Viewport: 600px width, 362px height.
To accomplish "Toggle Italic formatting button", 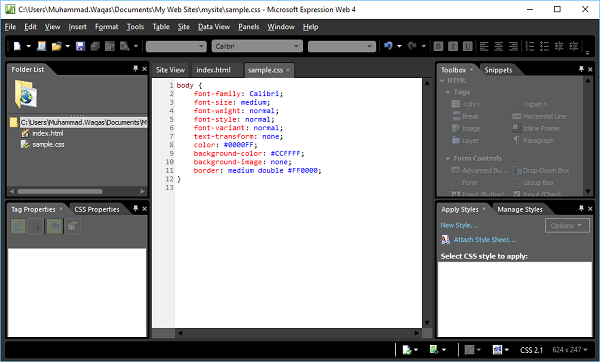I will pyautogui.click(x=453, y=46).
